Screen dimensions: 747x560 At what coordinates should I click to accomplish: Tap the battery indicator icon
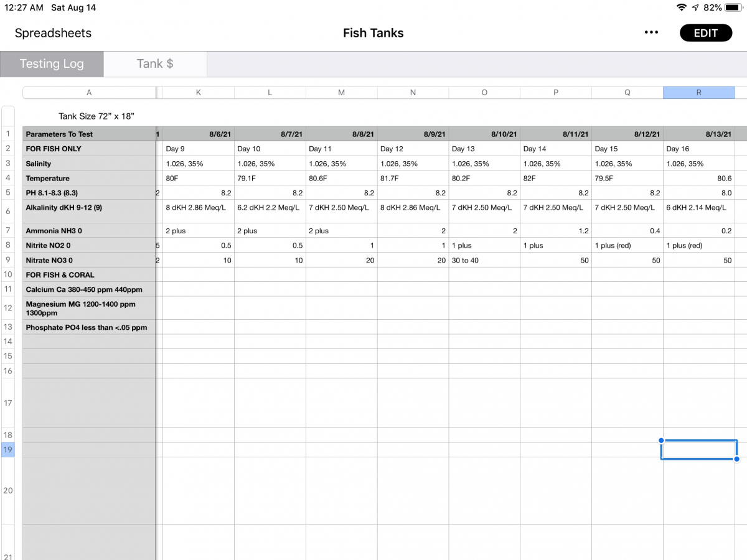point(733,7)
